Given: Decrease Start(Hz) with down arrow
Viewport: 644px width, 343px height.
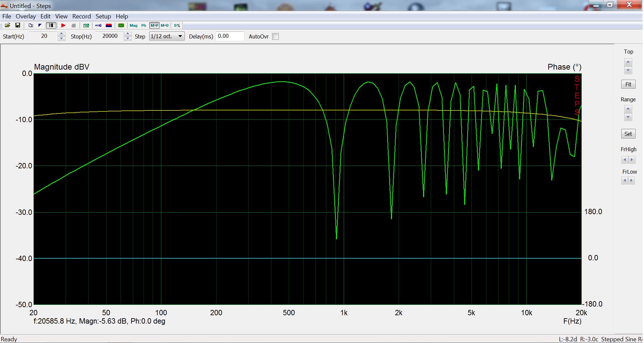Looking at the screenshot, I should [x=62, y=38].
